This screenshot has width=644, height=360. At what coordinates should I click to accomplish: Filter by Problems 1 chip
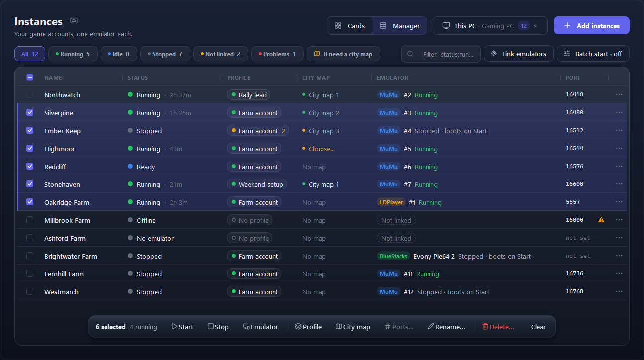tap(277, 54)
